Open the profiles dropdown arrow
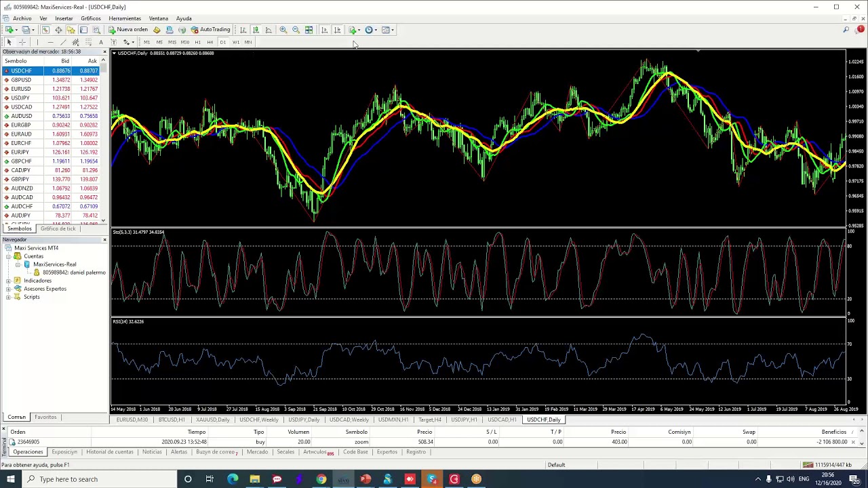 point(33,30)
